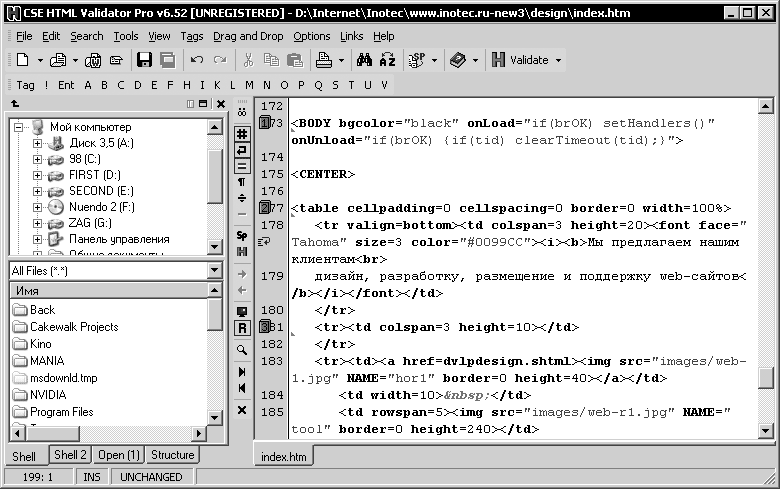Click the letter A tag button
The height and width of the screenshot is (489, 780).
coord(88,85)
